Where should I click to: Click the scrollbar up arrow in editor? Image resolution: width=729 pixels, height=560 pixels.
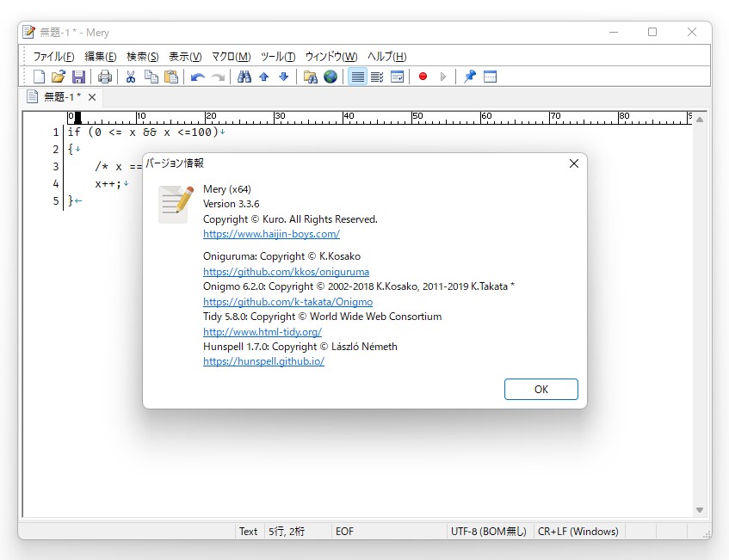[x=699, y=120]
